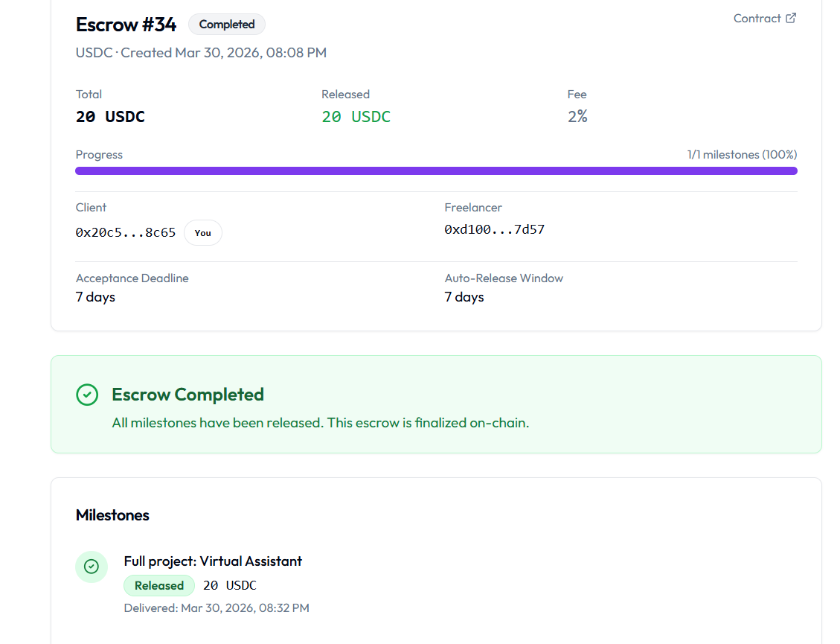840x644 pixels.
Task: Click the freelancer address 0xd100...7d57
Action: coord(495,229)
